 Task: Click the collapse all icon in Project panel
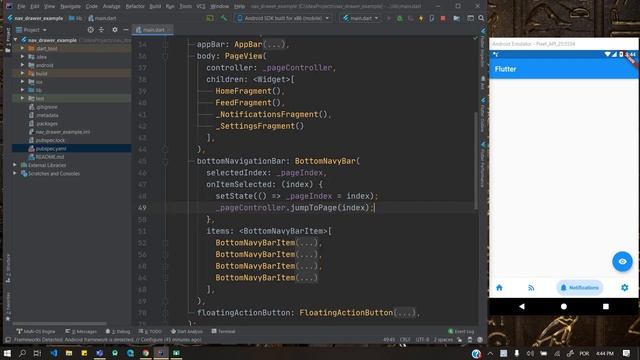[102, 30]
